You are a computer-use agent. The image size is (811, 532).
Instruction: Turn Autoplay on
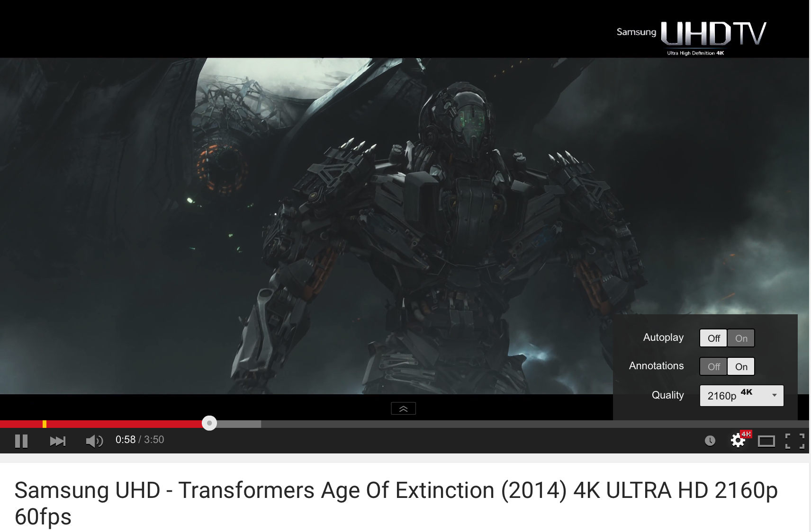(x=741, y=338)
